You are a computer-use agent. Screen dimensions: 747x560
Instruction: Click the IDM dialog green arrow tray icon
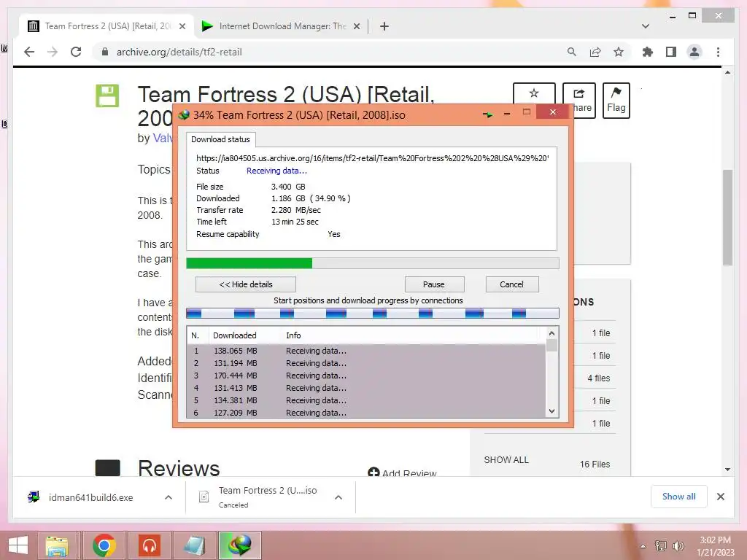click(x=487, y=114)
